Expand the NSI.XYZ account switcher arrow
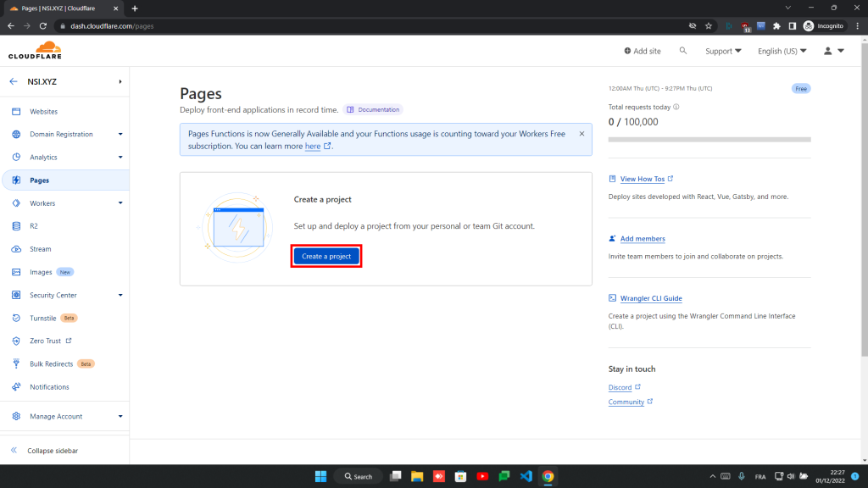Screen dimensions: 868x488 click(120, 82)
